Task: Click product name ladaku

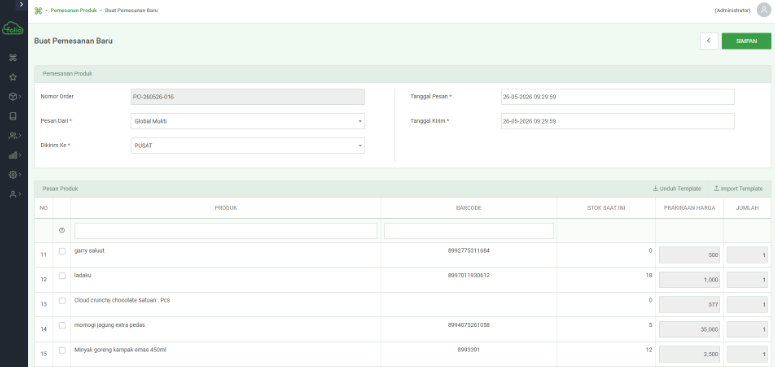Action: 83,276
